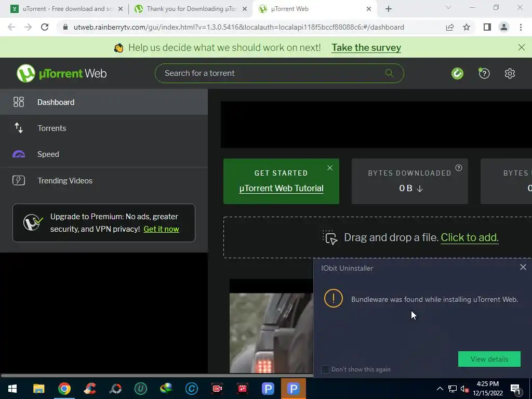The width and height of the screenshot is (532, 399).
Task: Open the Torrents sidebar item
Action: pyautogui.click(x=104, y=128)
